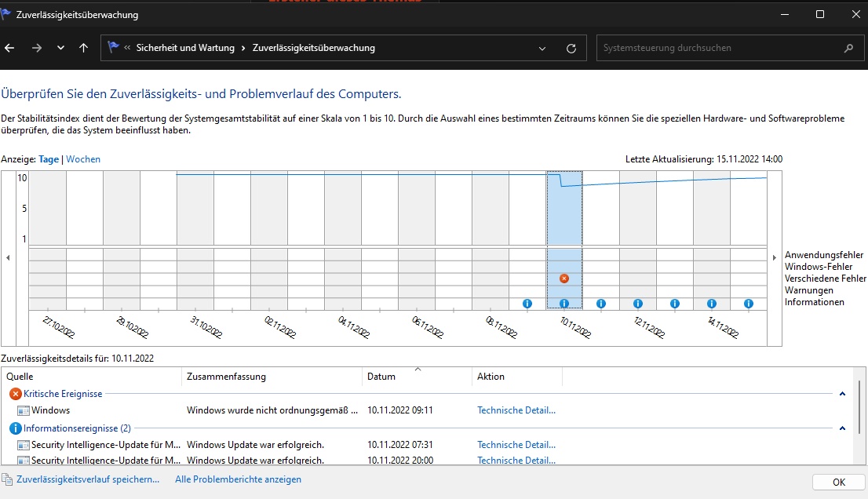Select the information icon for 12.11.2022

638,304
